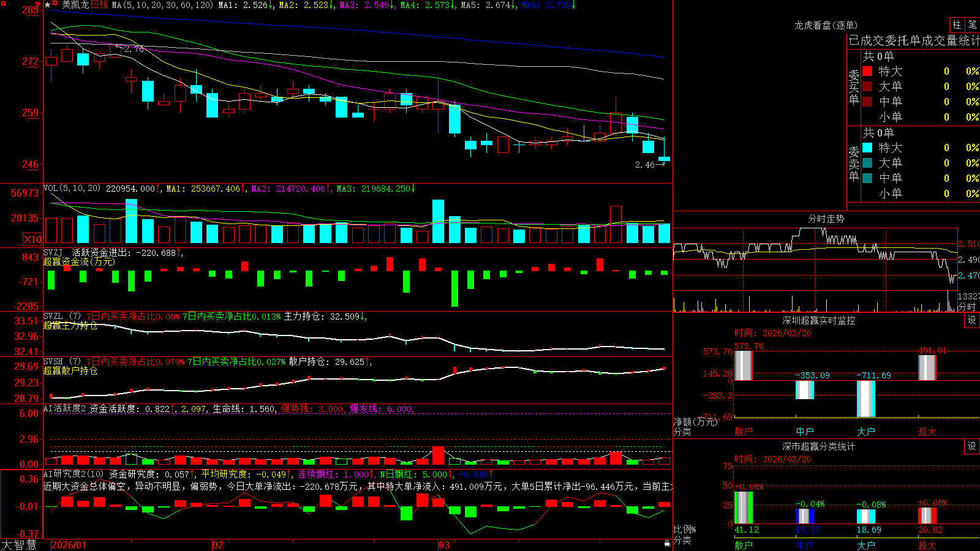The height and width of the screenshot is (551, 980).
Task: Click the 散户 ratio bar labeled 41.12
Action: [744, 508]
